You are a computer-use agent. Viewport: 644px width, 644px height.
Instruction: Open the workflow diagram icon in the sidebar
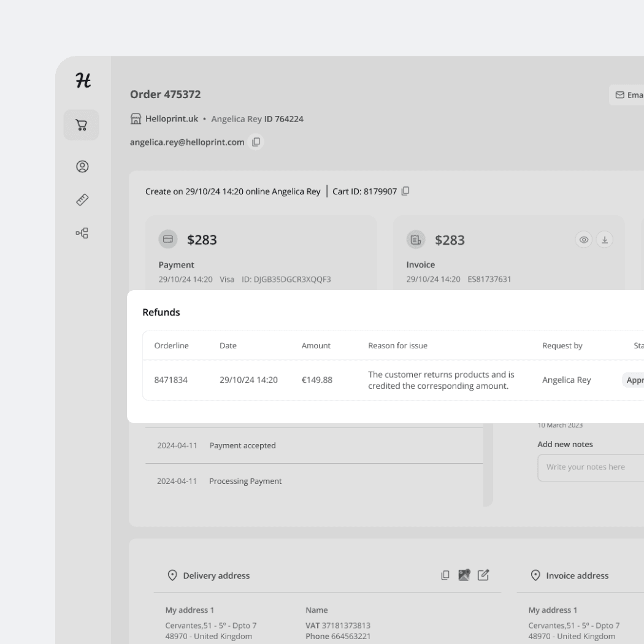click(82, 233)
